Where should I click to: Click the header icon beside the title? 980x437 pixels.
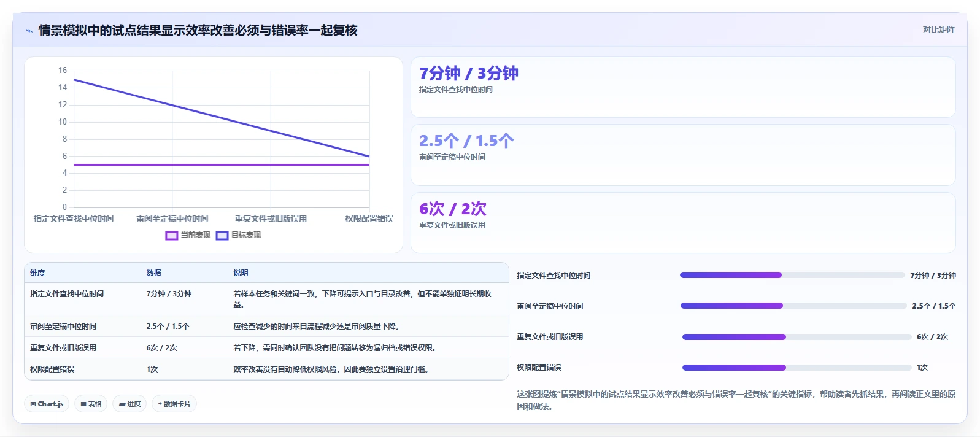29,31
